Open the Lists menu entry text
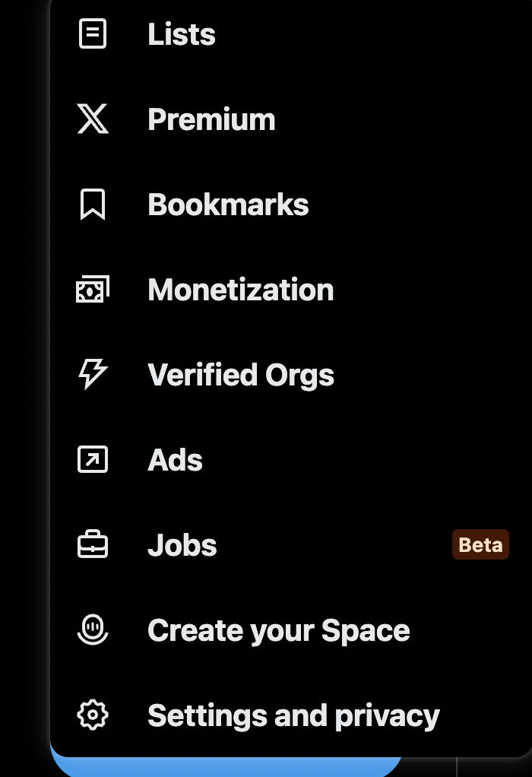The image size is (532, 777). 182,34
